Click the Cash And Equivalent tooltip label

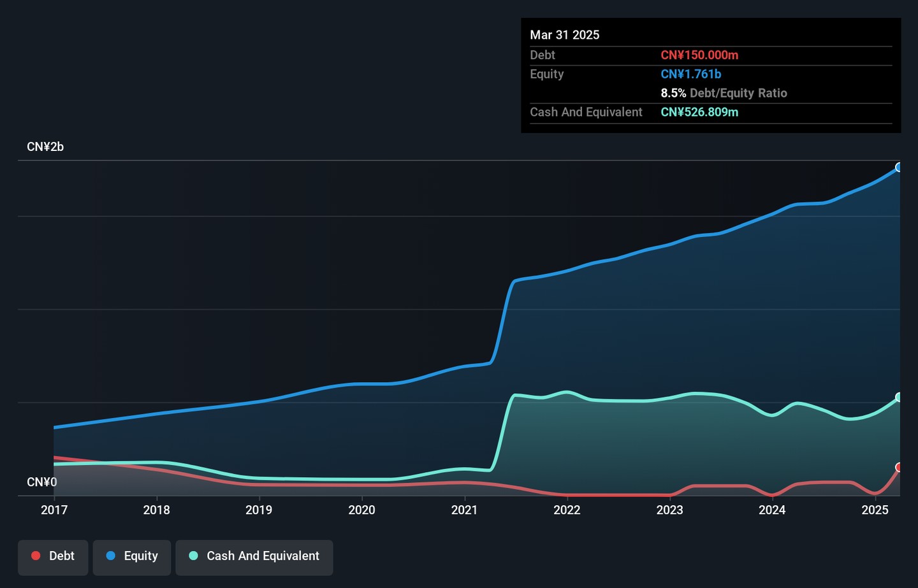(586, 113)
